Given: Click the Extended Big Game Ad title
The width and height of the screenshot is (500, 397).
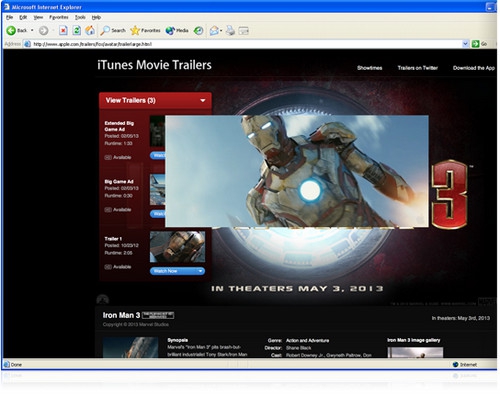Looking at the screenshot, I should coord(119,126).
